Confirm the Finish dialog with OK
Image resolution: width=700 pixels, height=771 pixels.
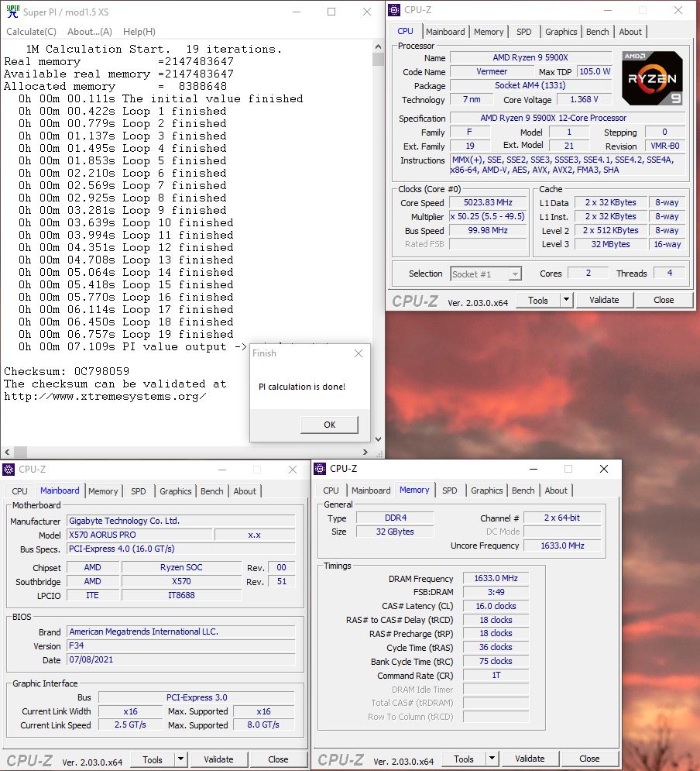330,425
